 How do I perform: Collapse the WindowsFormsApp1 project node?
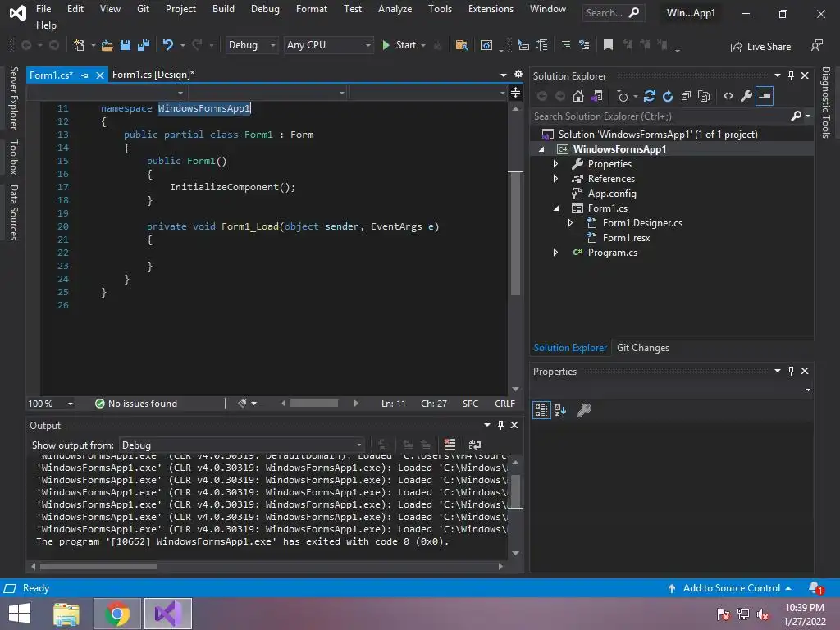[x=541, y=149]
